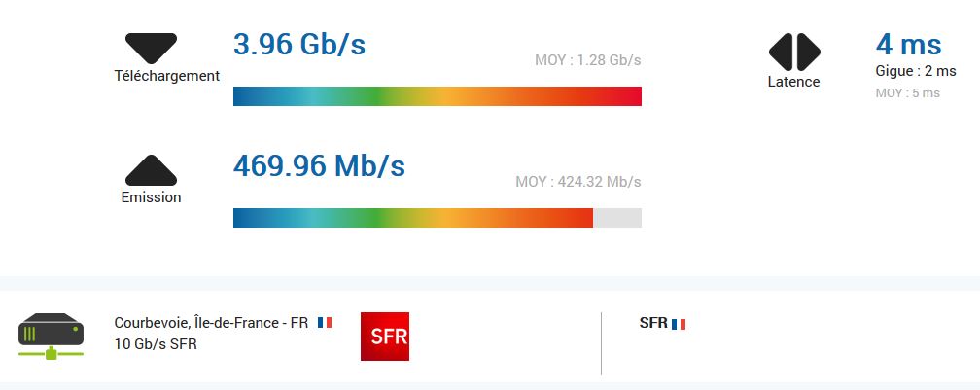Click the Téléchargement label
The width and height of the screenshot is (980, 390).
coord(167,76)
